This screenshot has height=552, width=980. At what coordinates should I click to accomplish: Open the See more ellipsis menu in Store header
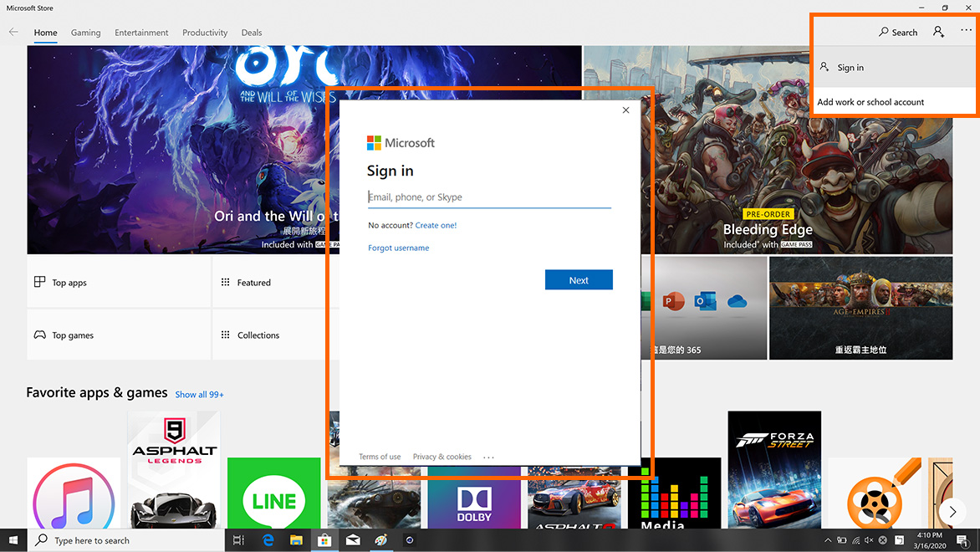(x=966, y=32)
